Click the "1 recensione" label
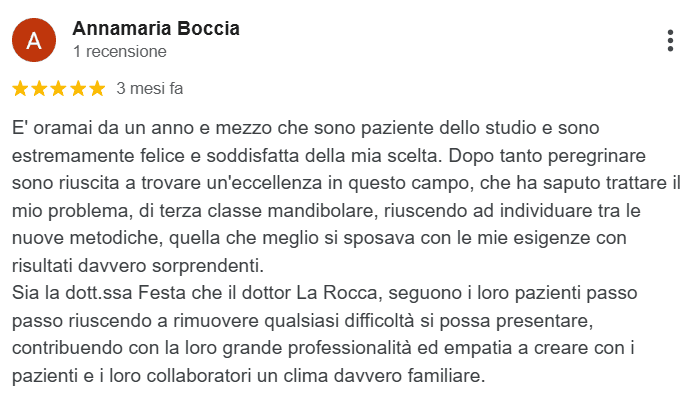Screen dimensions: 698x403 coord(120,51)
